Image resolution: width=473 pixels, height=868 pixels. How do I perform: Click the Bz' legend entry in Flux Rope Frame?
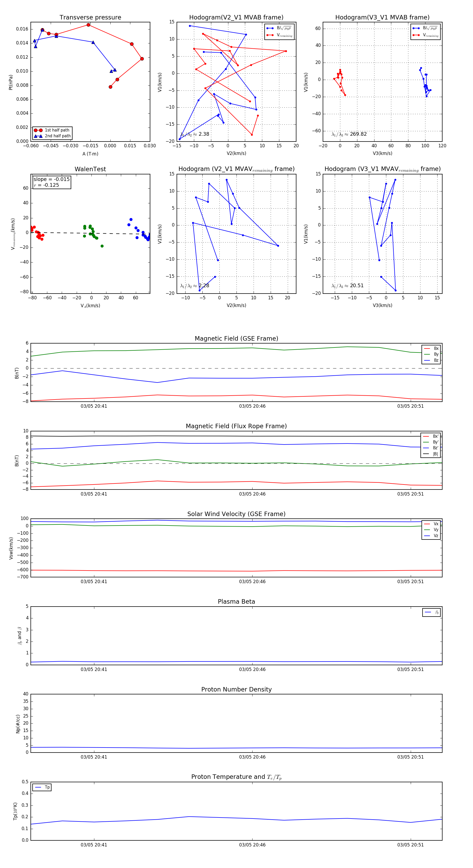click(x=431, y=448)
